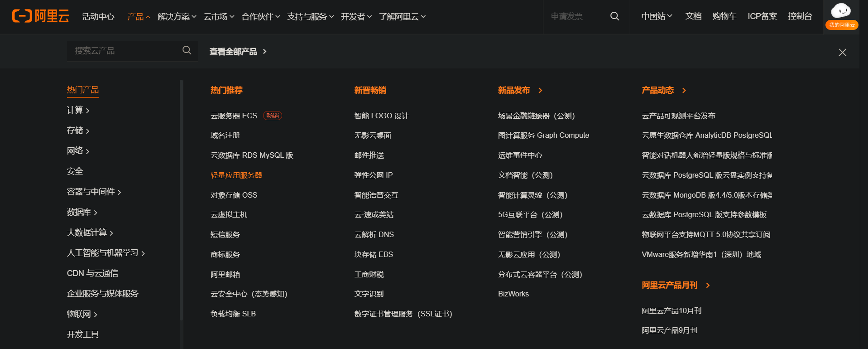Select 企业服务与媒体服务 category

tap(102, 294)
